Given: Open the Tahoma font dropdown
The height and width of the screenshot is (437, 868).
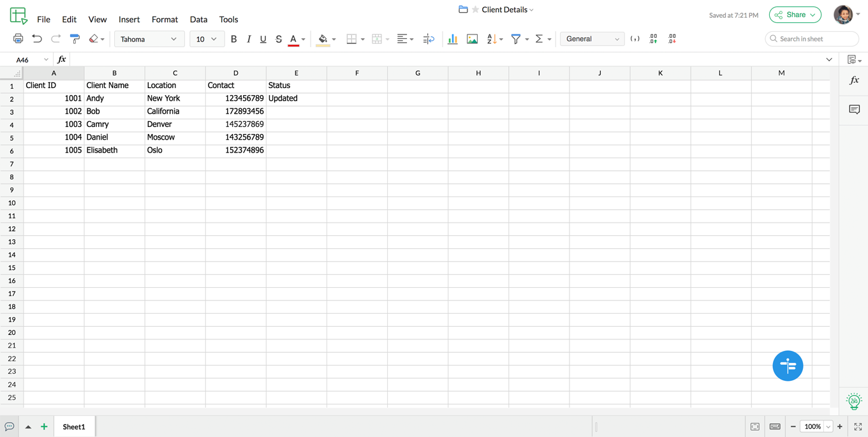Looking at the screenshot, I should [149, 39].
